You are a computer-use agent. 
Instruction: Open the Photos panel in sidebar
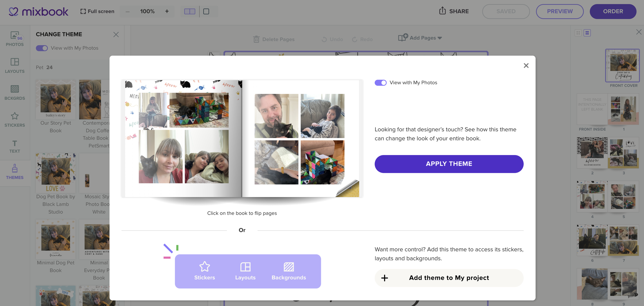coord(15,39)
